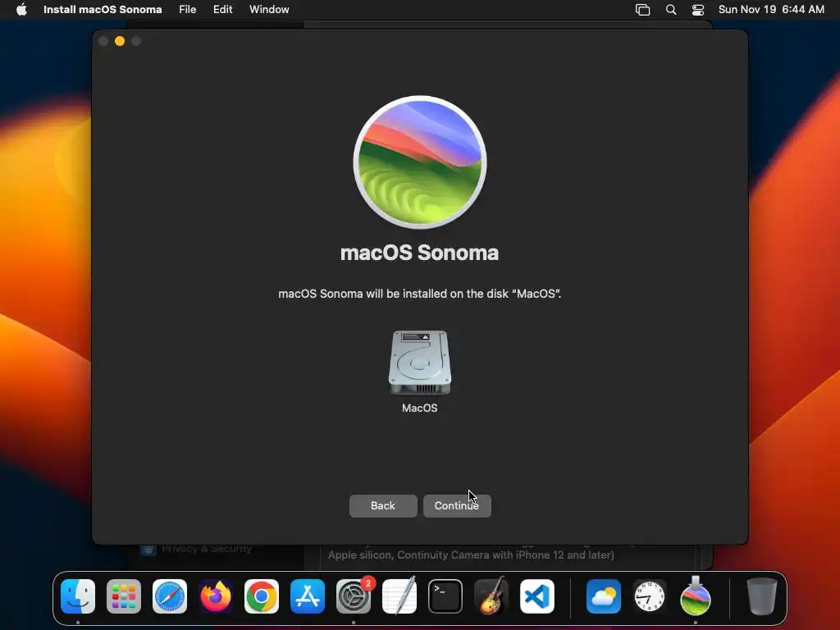Select Privacy & Security in System Settings sidebar
Viewport: 840px width, 630px height.
coord(206,549)
